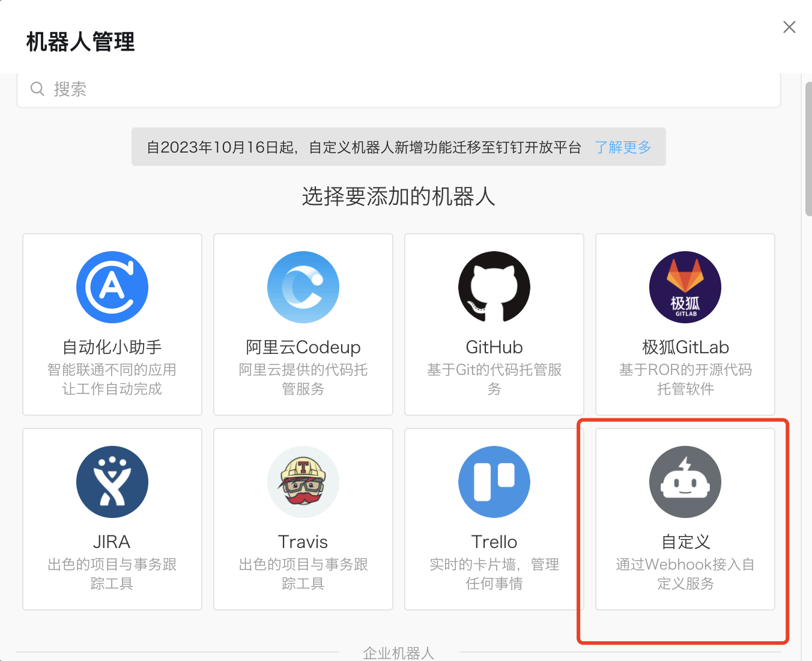Click the dialog's vertical scrollbar
The height and width of the screenshot is (661, 812).
tap(808, 149)
